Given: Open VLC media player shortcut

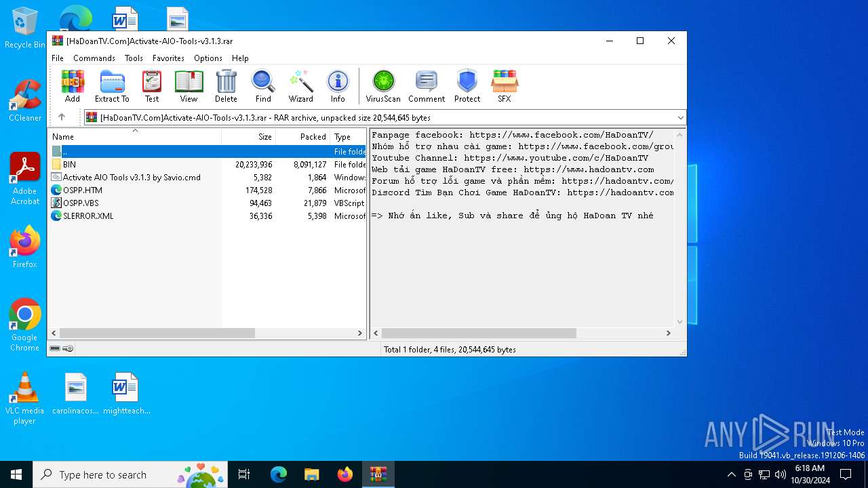Looking at the screenshot, I should point(25,399).
